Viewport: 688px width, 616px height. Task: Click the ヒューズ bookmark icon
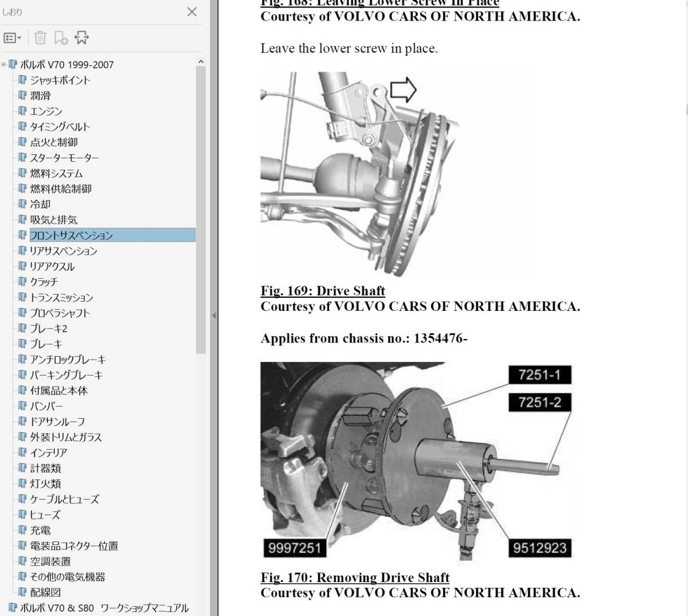tap(22, 514)
